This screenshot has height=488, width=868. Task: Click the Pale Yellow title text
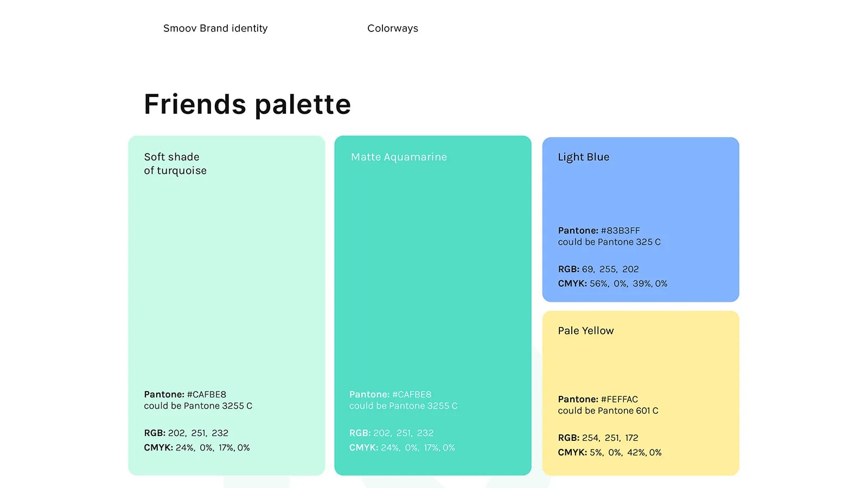click(x=586, y=331)
